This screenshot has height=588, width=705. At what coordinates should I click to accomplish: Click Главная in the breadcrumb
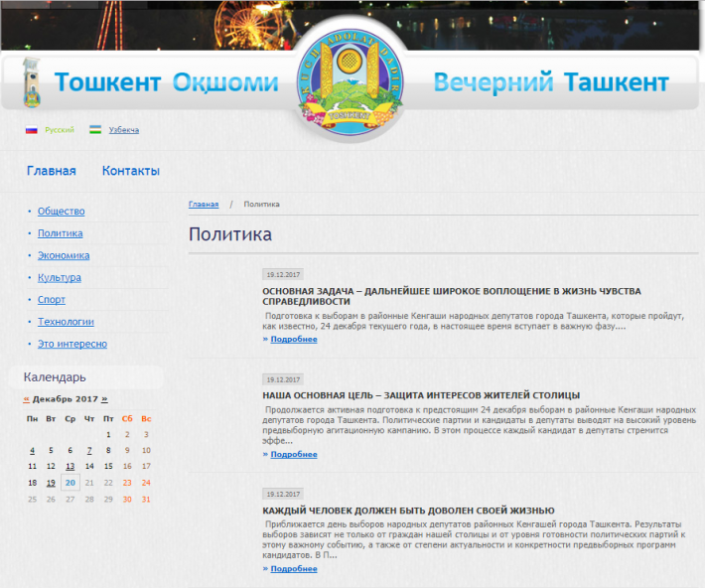pos(204,204)
